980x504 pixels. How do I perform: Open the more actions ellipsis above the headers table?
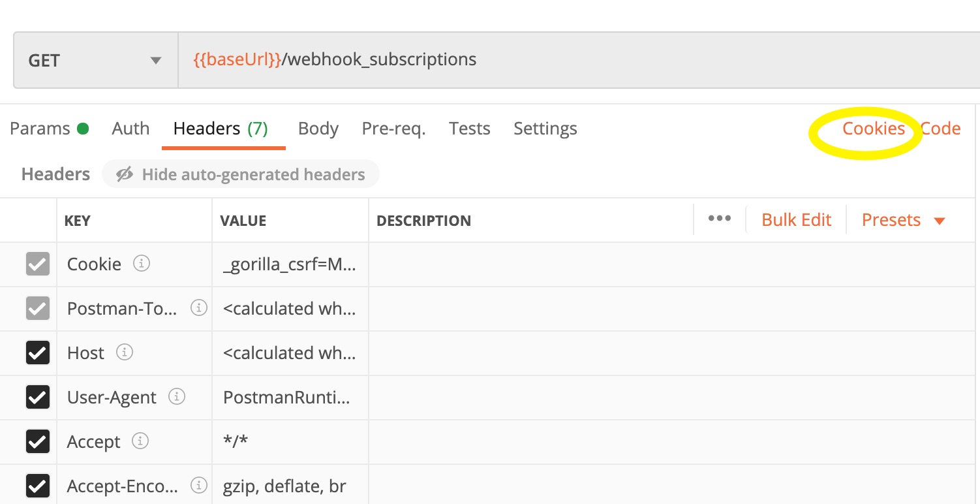(720, 219)
